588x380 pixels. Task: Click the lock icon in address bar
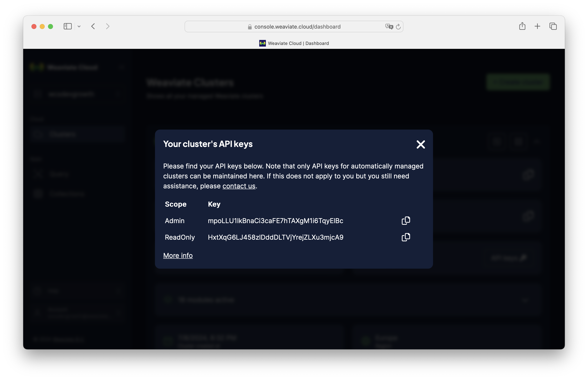click(250, 27)
